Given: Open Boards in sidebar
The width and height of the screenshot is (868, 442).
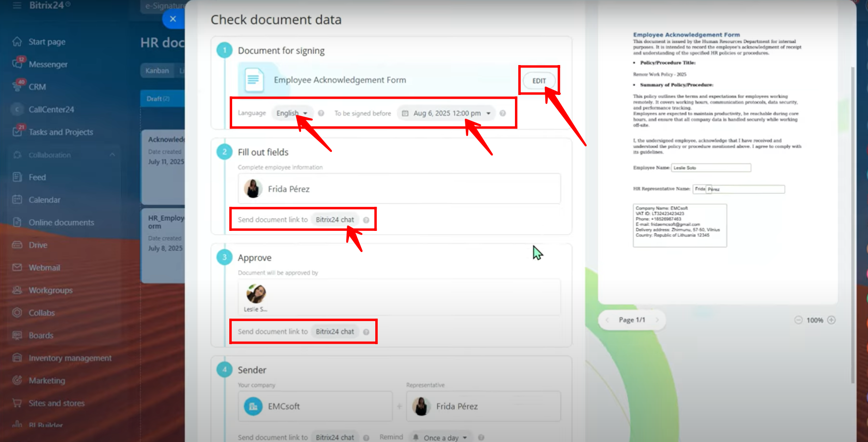Looking at the screenshot, I should tap(41, 335).
